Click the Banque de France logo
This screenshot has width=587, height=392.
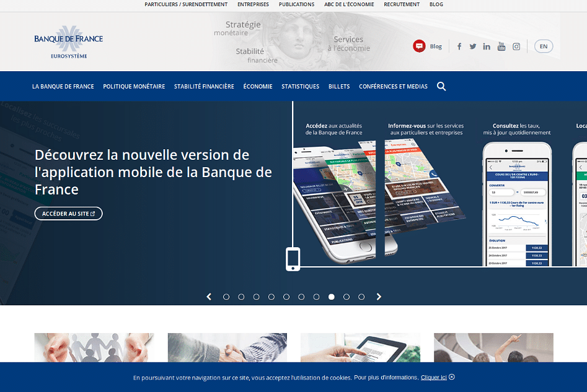(x=69, y=42)
